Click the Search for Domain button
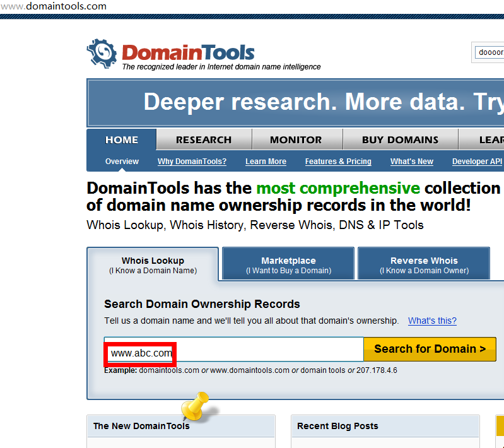 click(x=430, y=350)
